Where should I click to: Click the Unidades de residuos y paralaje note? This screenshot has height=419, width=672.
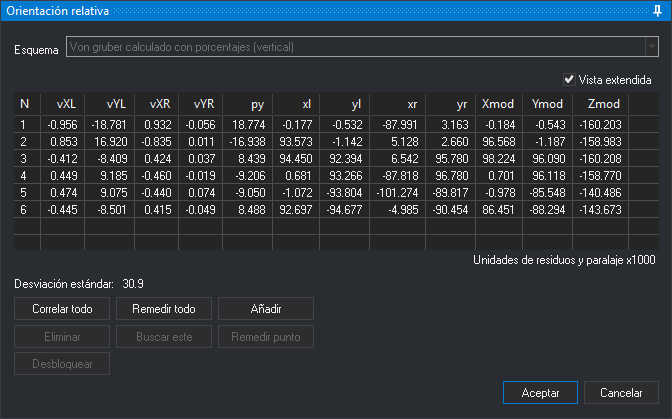click(564, 260)
